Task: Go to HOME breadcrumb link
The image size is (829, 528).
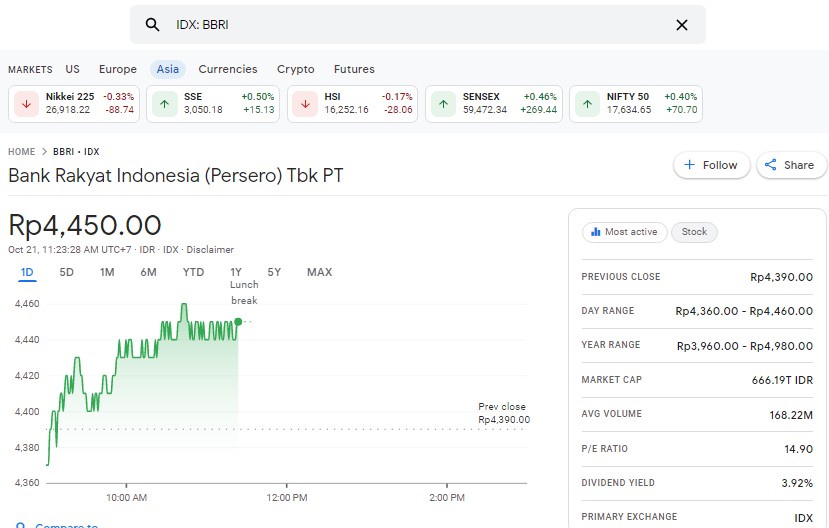Action: point(22,152)
